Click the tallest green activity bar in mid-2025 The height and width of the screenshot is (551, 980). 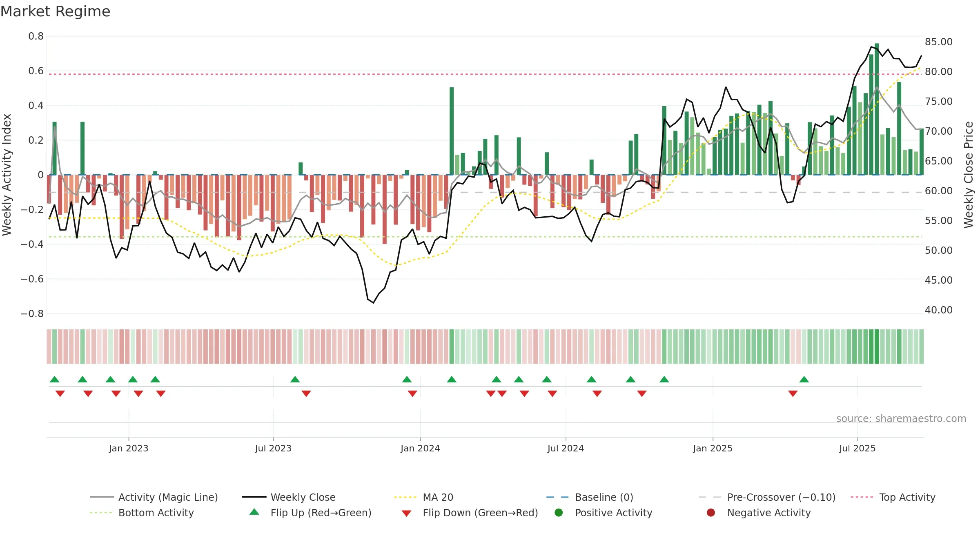(x=877, y=109)
